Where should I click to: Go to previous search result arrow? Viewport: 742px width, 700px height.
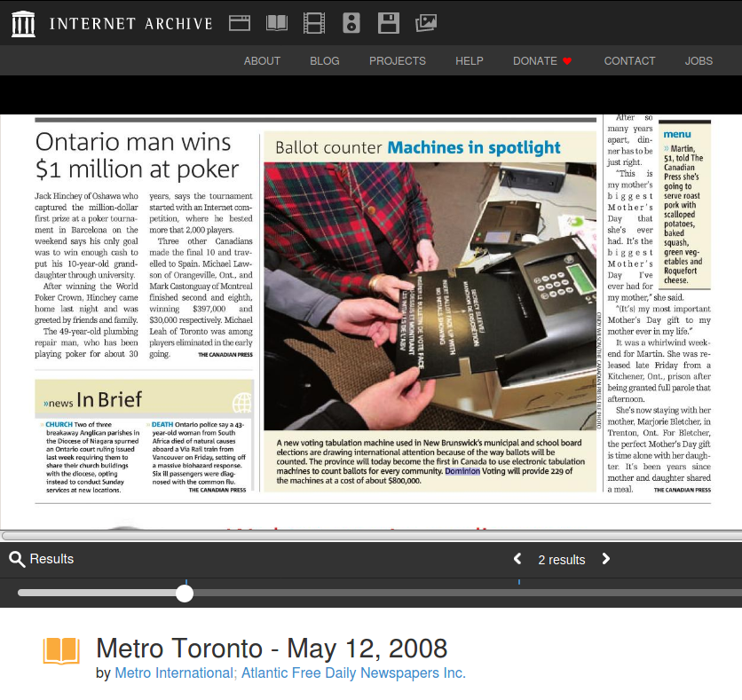point(517,559)
